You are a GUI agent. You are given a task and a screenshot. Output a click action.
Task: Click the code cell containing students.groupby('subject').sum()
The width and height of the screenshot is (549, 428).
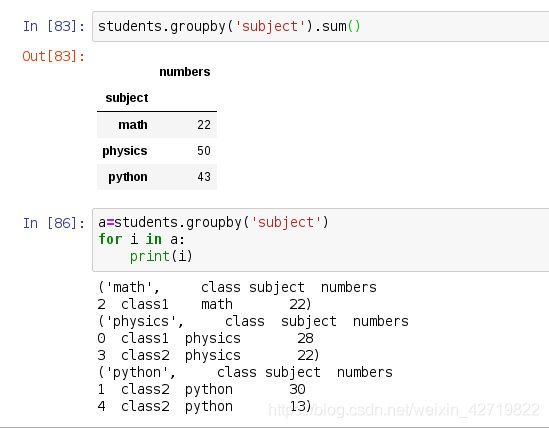pyautogui.click(x=320, y=27)
